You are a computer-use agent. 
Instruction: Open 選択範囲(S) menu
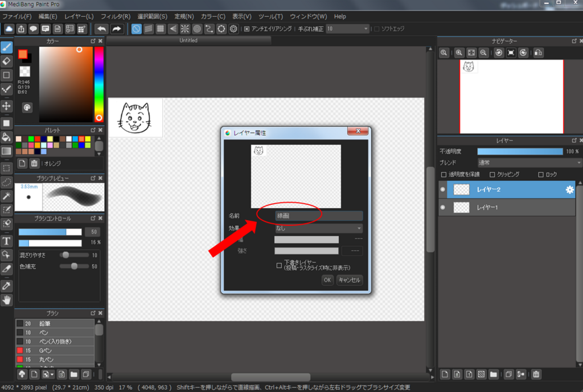coord(153,16)
